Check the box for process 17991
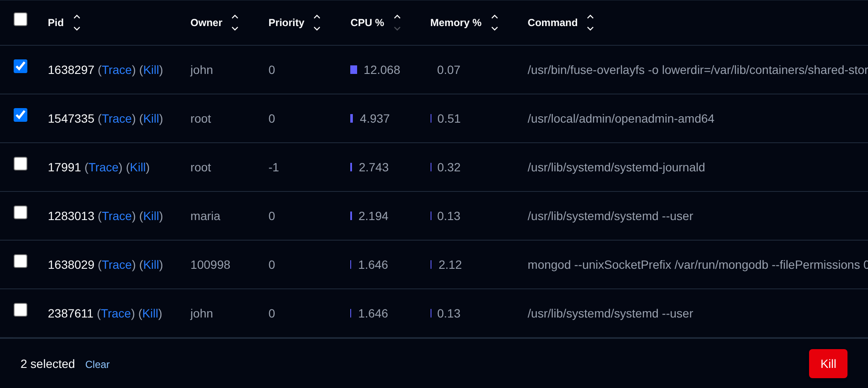Viewport: 868px width, 388px height. [21, 164]
